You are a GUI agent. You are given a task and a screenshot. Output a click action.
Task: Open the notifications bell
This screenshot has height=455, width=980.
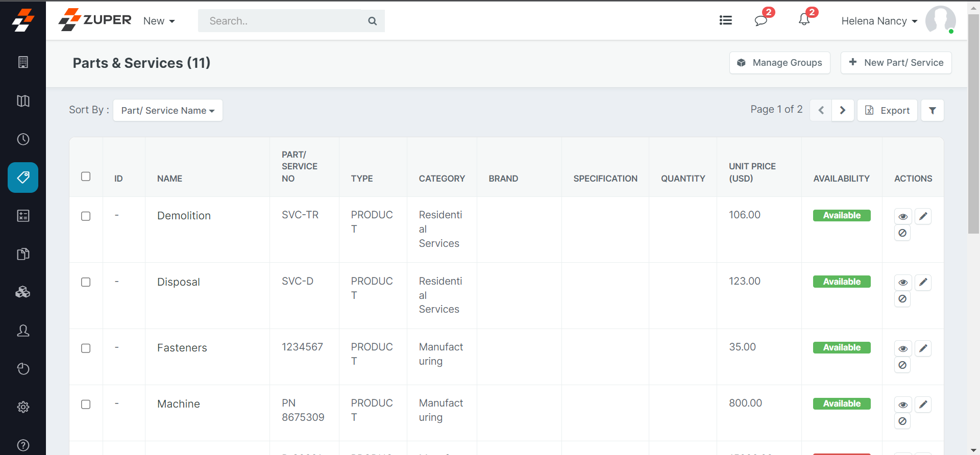click(804, 20)
